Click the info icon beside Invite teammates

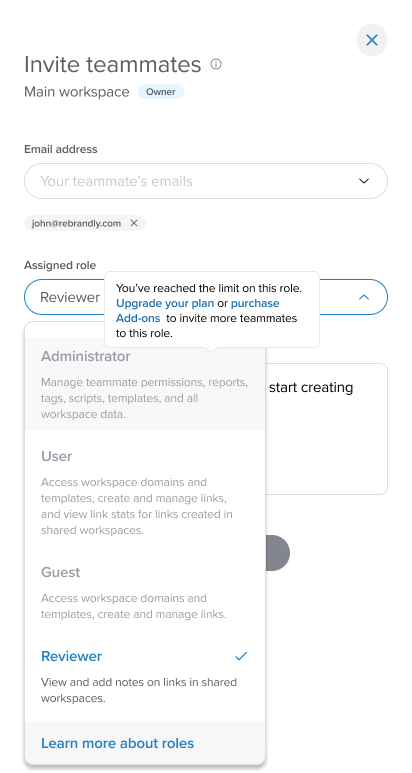(x=216, y=64)
